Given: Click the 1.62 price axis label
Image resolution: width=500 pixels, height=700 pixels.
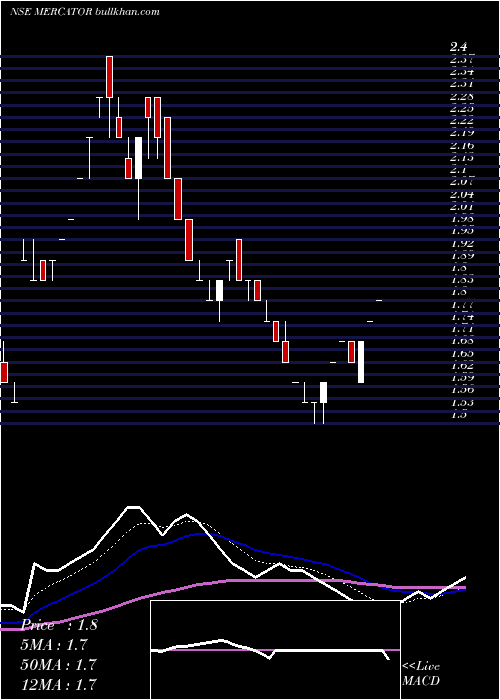Looking at the screenshot, I should (462, 365).
